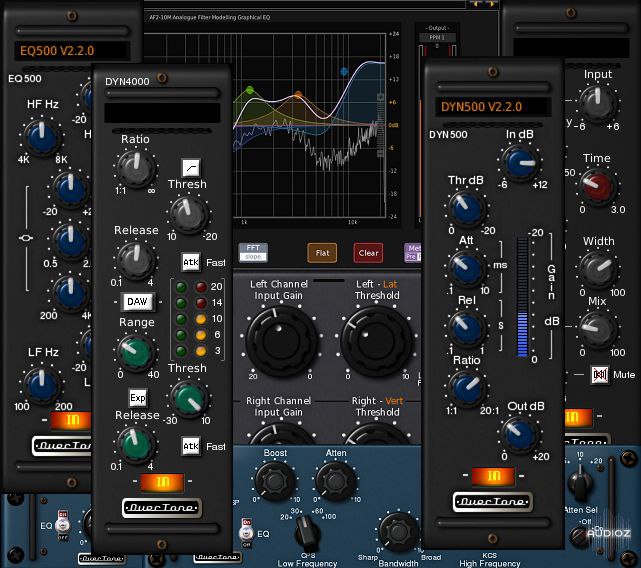Click the blue EQ node on graph
The width and height of the screenshot is (641, 568).
(344, 72)
